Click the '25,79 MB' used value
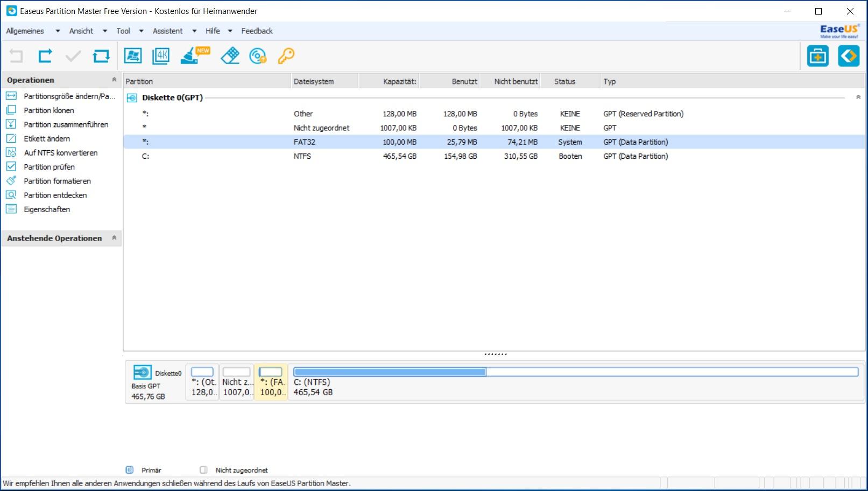The width and height of the screenshot is (868, 491). [462, 142]
